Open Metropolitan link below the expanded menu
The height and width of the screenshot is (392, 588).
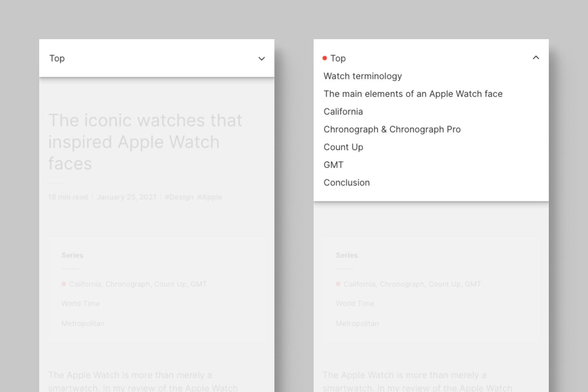point(357,323)
